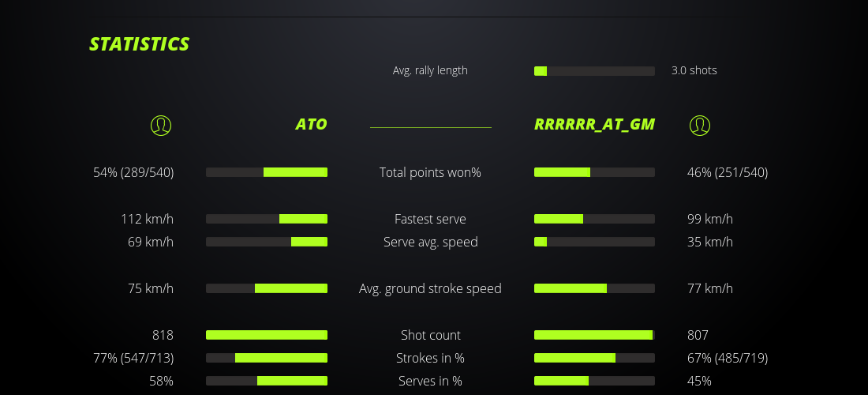
Task: Click RRRRRR_AT_GM's Serves in % bar
Action: [594, 381]
